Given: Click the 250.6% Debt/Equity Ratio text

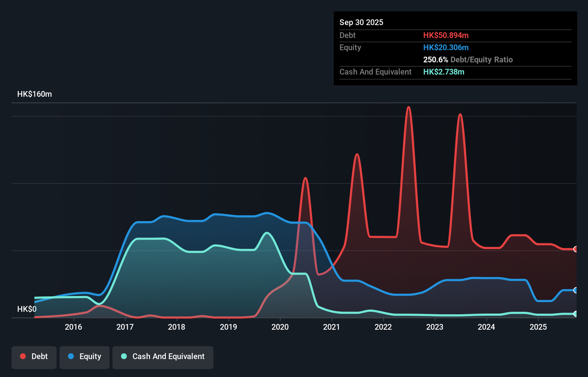Looking at the screenshot, I should coord(468,59).
